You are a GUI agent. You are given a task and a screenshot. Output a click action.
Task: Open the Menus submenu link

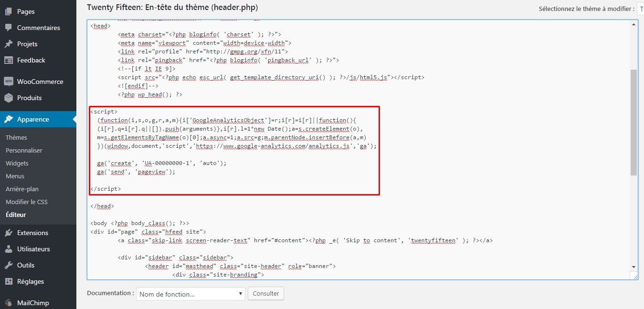click(x=15, y=176)
